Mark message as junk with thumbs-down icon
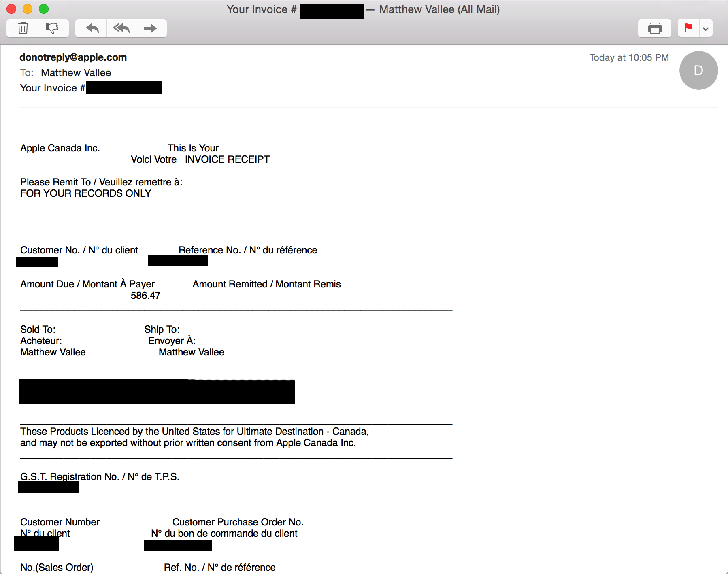Image resolution: width=728 pixels, height=574 pixels. coord(53,28)
